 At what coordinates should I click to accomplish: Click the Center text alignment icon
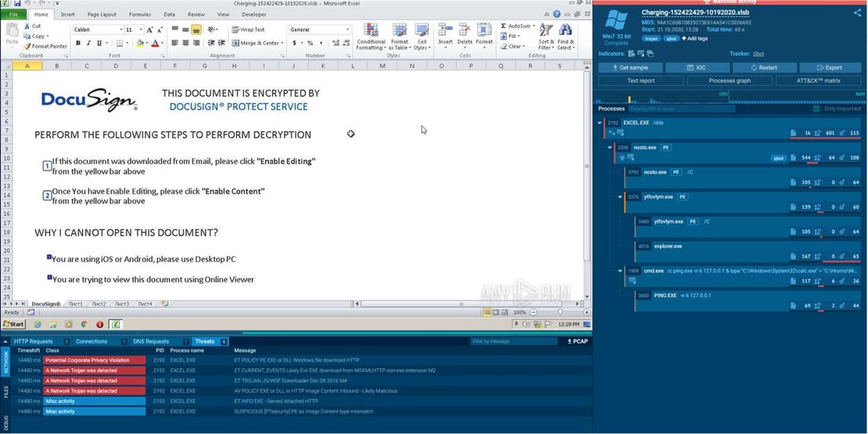point(185,43)
